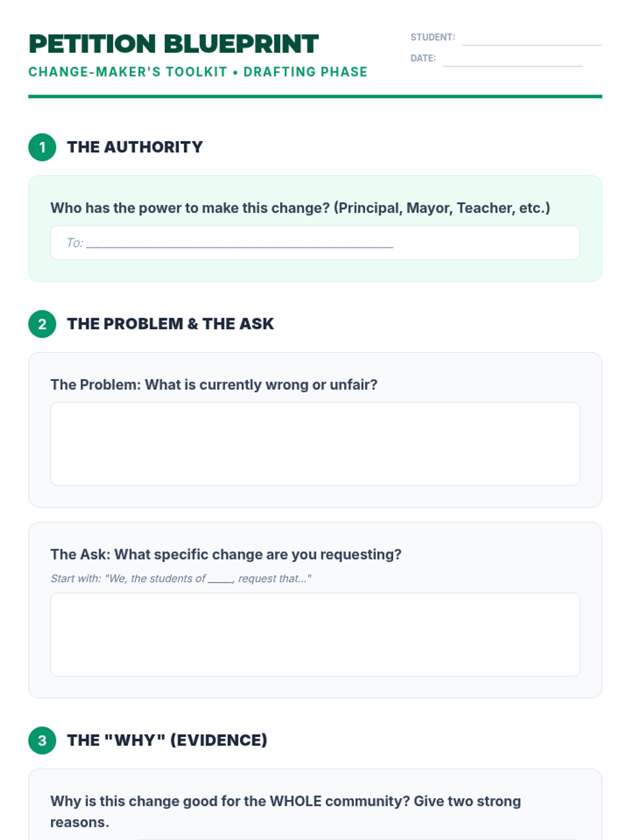This screenshot has width=630, height=840.
Task: Select THE PROBLEM & THE ASK heading
Action: click(x=171, y=324)
